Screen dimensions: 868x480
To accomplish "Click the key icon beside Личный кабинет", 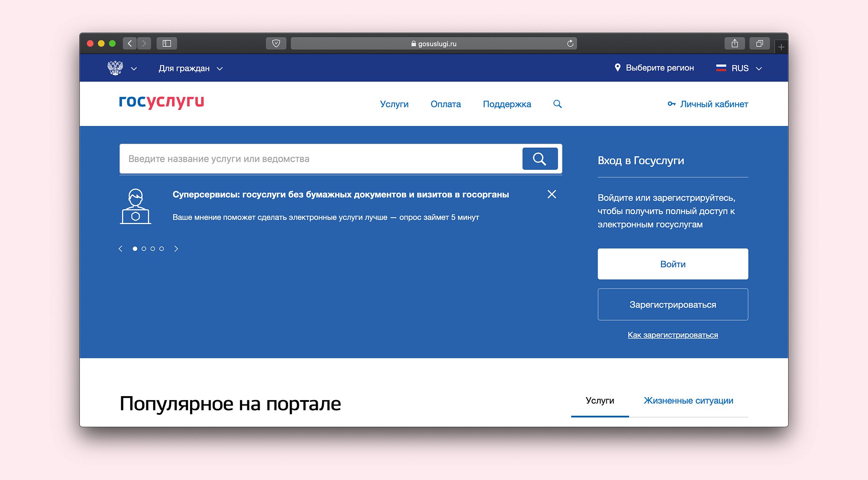I will coord(671,104).
